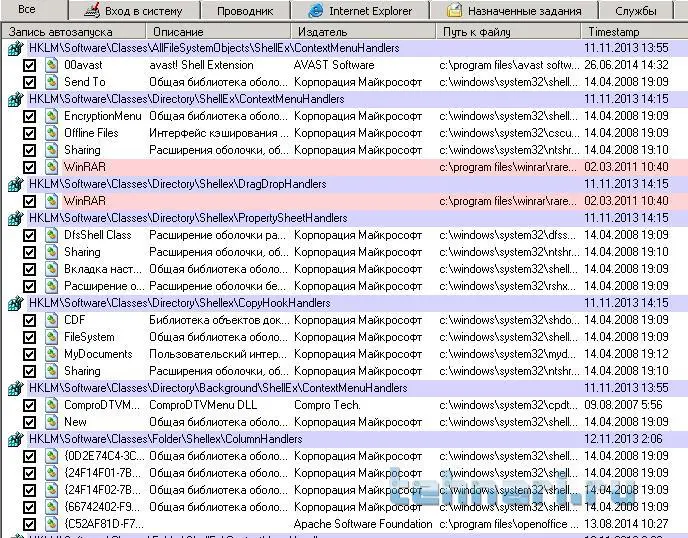Sort by Путь к файлу column header
The width and height of the screenshot is (688, 538).
tap(509, 32)
